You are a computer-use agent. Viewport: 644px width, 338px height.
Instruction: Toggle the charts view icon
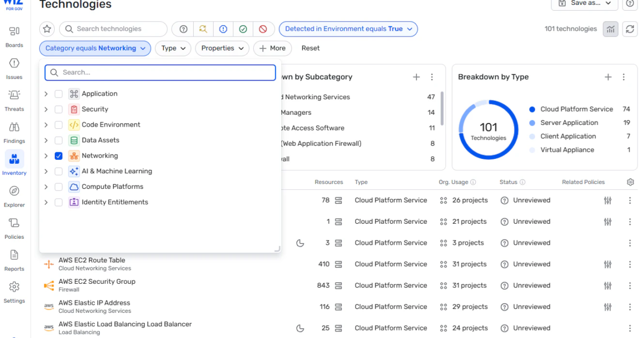(x=611, y=29)
